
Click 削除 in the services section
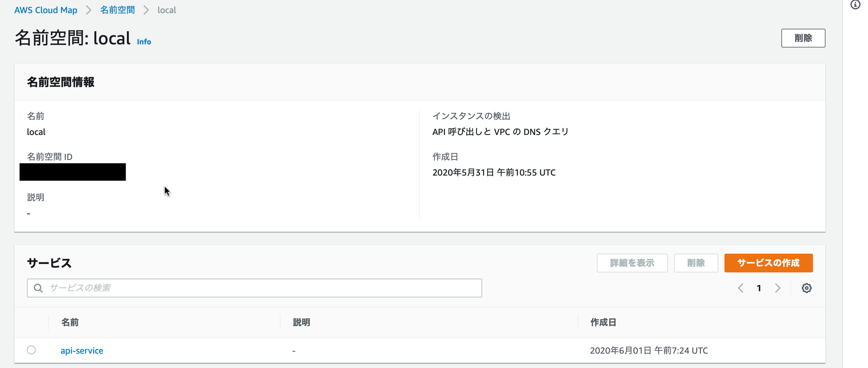[696, 263]
